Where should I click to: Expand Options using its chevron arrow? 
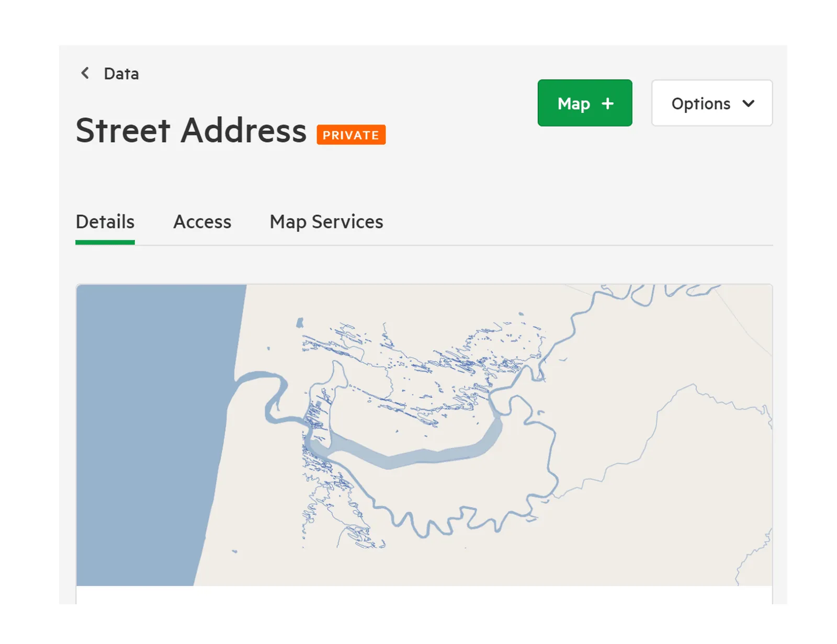pos(749,103)
